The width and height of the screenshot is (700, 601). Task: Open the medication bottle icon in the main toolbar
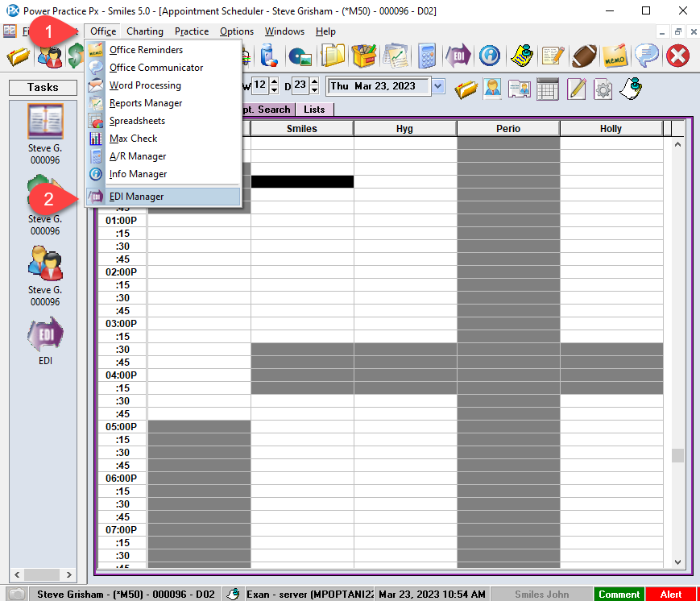click(x=268, y=56)
